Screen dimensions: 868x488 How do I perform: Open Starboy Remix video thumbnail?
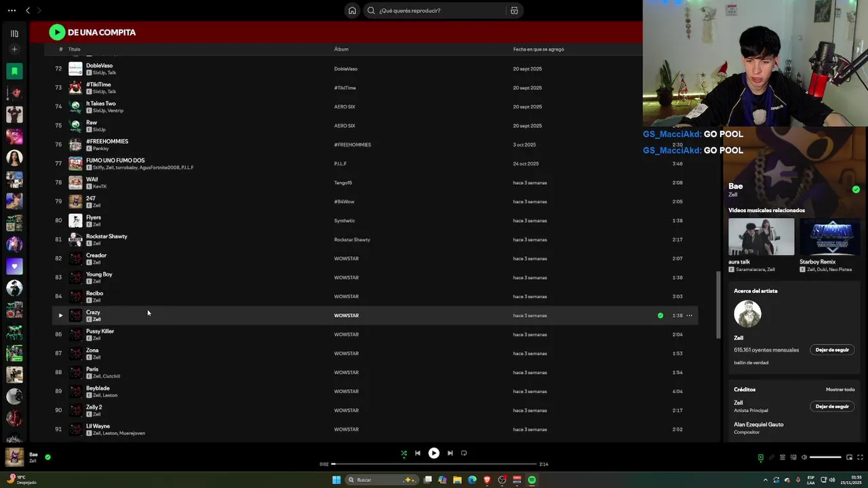point(830,237)
